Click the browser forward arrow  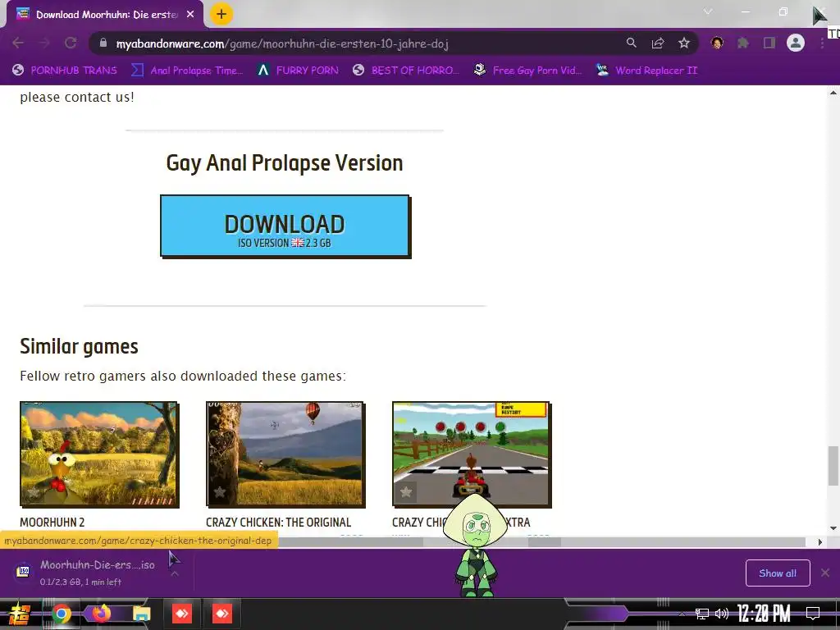[x=44, y=43]
